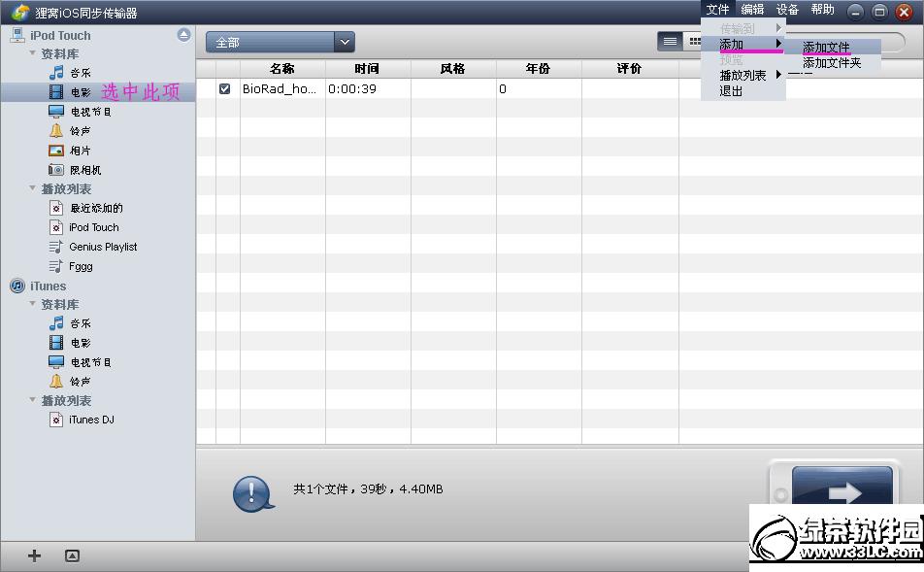Open the 最近添加的 playlist icon
Image resolution: width=924 pixels, height=572 pixels.
[56, 208]
